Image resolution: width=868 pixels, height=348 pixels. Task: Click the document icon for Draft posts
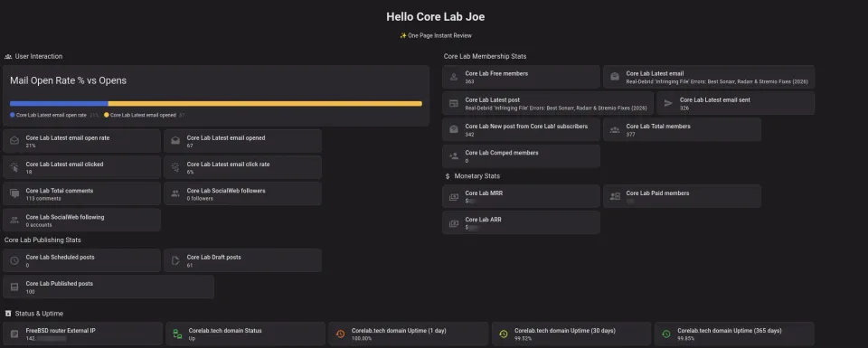tap(175, 260)
